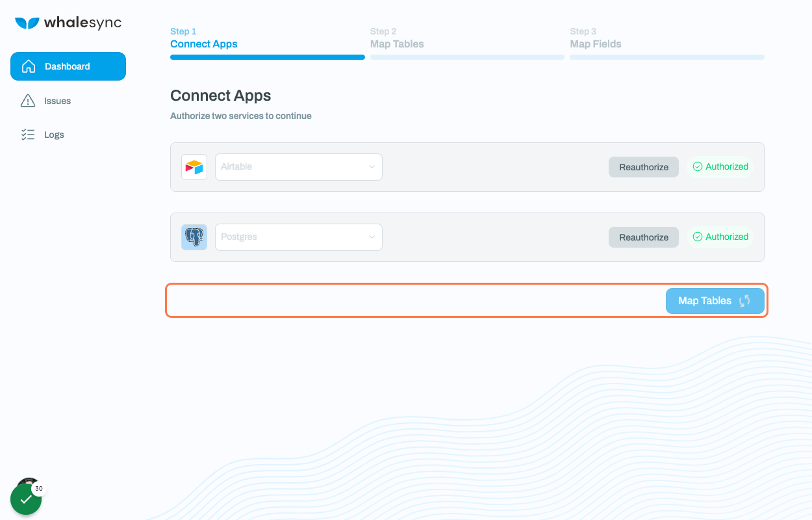The height and width of the screenshot is (520, 812).
Task: Click the green checkmark widget
Action: (26, 499)
